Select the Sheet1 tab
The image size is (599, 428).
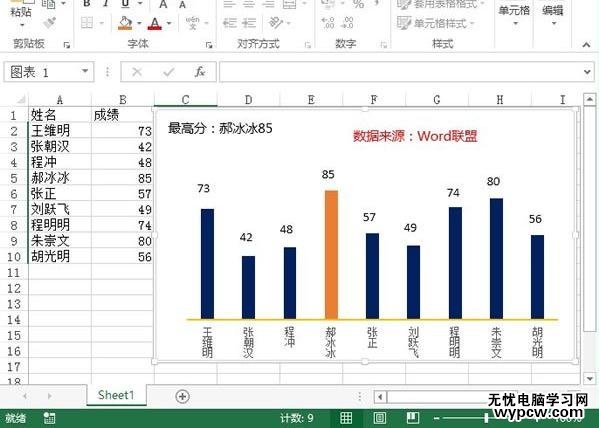tap(116, 395)
